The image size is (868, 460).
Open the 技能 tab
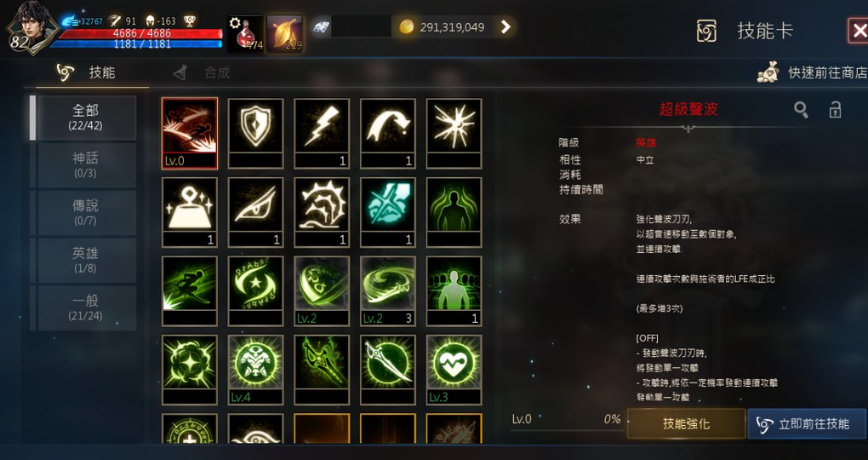[x=88, y=72]
